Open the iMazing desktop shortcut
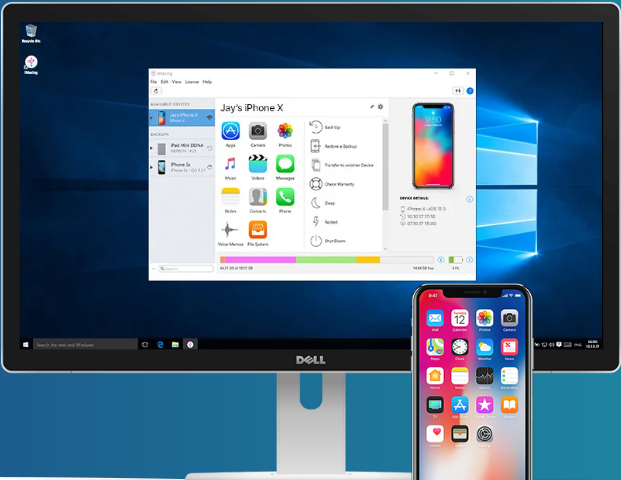Image resolution: width=621 pixels, height=480 pixels. (x=31, y=65)
